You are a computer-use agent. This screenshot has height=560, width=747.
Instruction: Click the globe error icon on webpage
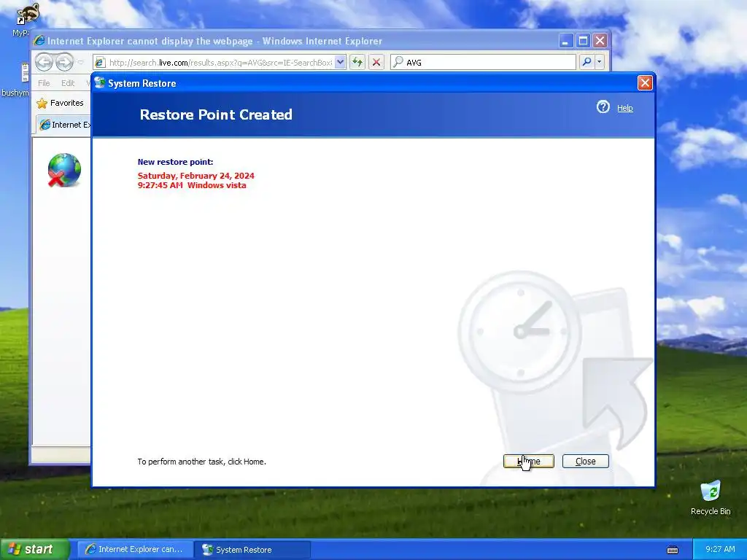click(64, 170)
